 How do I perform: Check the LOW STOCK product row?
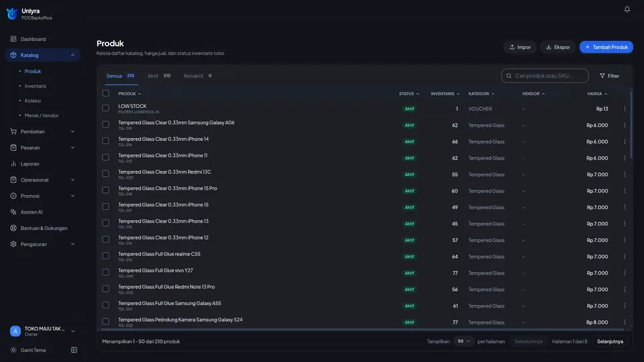click(x=105, y=108)
